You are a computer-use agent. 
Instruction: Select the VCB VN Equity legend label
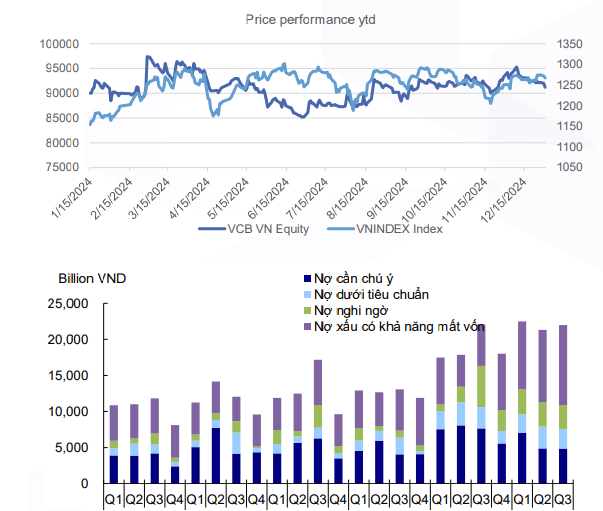click(268, 229)
